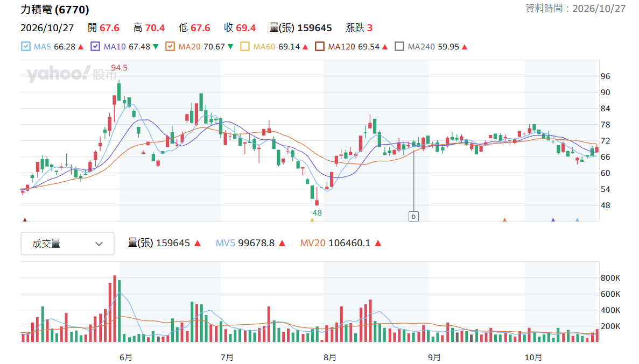
Task: Click the MV20 106460.1 volume average label
Action: (x=335, y=243)
